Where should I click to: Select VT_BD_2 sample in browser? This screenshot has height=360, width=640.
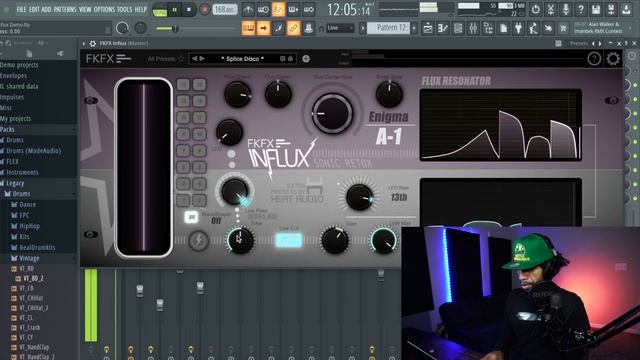[33, 278]
